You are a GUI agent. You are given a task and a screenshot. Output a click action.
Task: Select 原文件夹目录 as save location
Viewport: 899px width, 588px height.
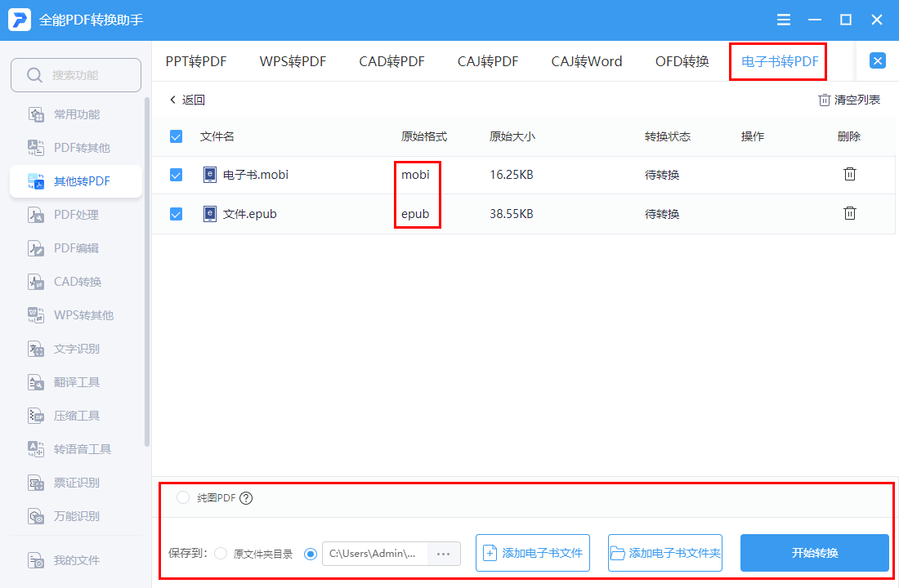[x=221, y=553]
